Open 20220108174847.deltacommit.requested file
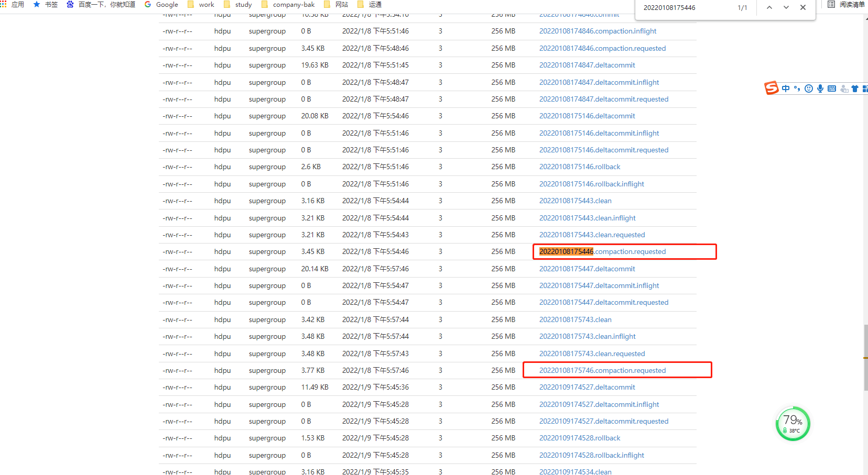The width and height of the screenshot is (868, 475). (604, 99)
